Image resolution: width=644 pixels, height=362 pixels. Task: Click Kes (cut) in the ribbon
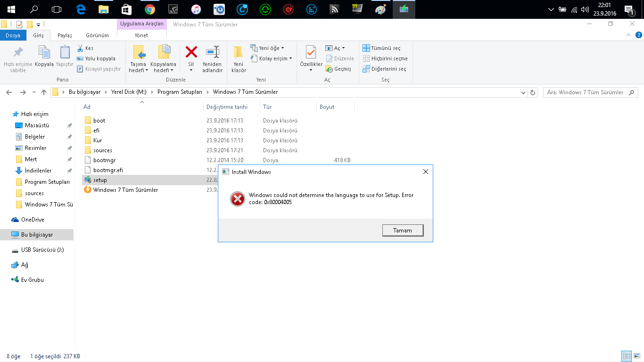tap(85, 48)
